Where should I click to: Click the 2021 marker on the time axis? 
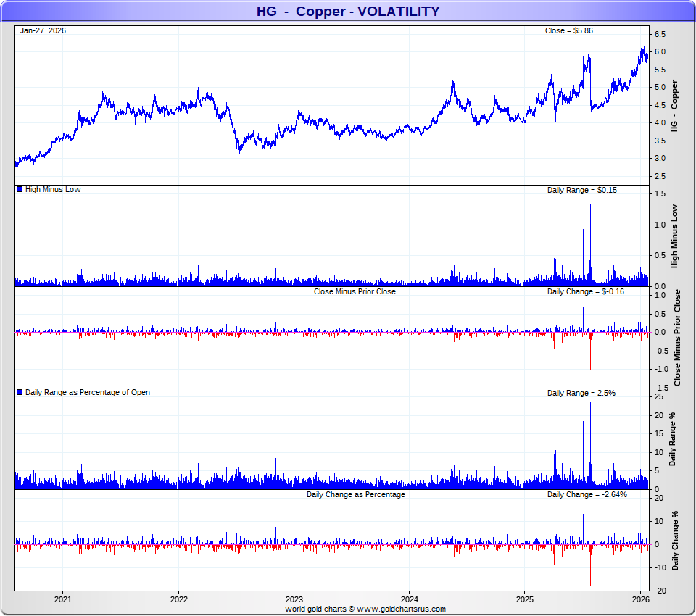63,599
